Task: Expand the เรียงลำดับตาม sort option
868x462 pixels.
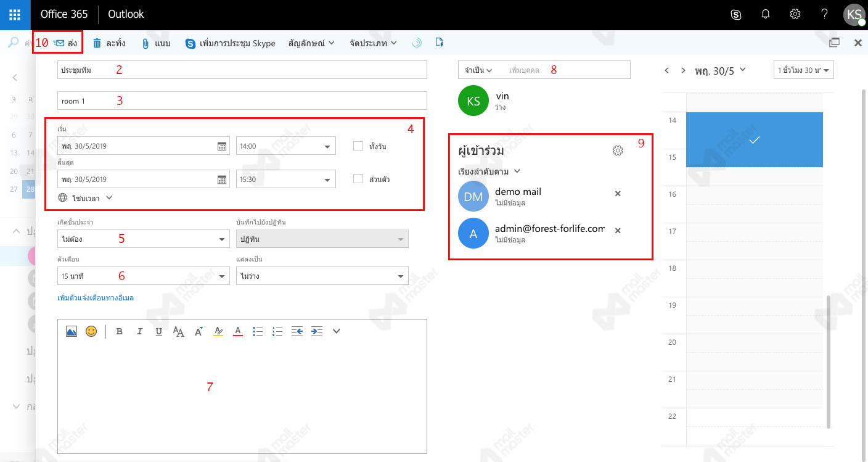Action: pos(489,171)
